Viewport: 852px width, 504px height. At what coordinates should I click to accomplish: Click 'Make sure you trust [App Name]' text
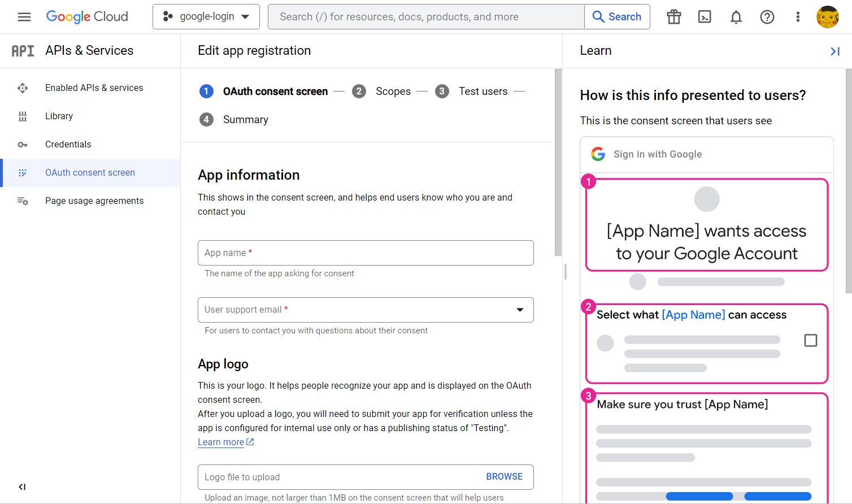(x=683, y=405)
